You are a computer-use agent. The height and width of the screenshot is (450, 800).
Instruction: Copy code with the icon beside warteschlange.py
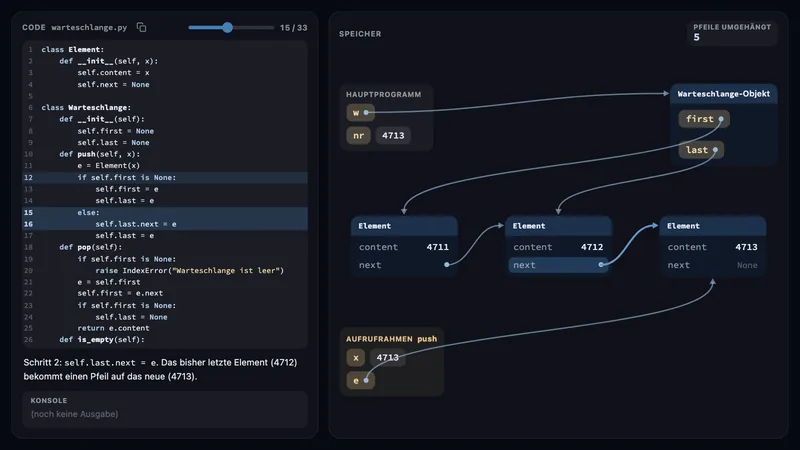[x=141, y=27]
